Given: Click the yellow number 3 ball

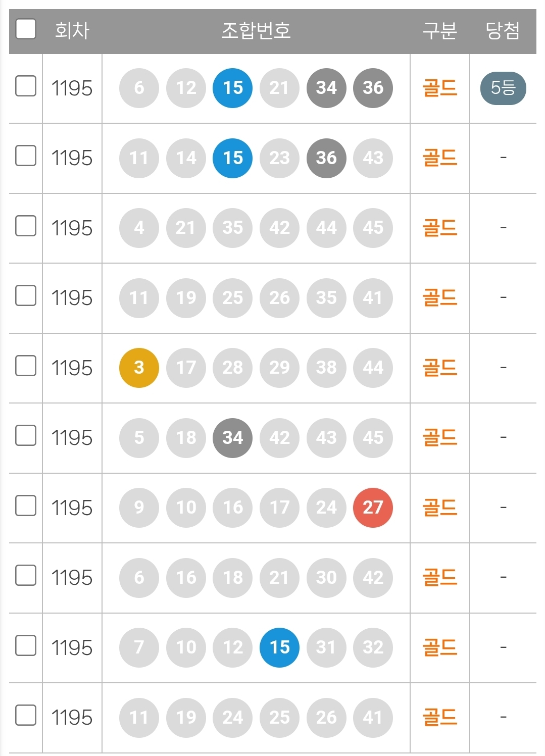Looking at the screenshot, I should pos(139,368).
